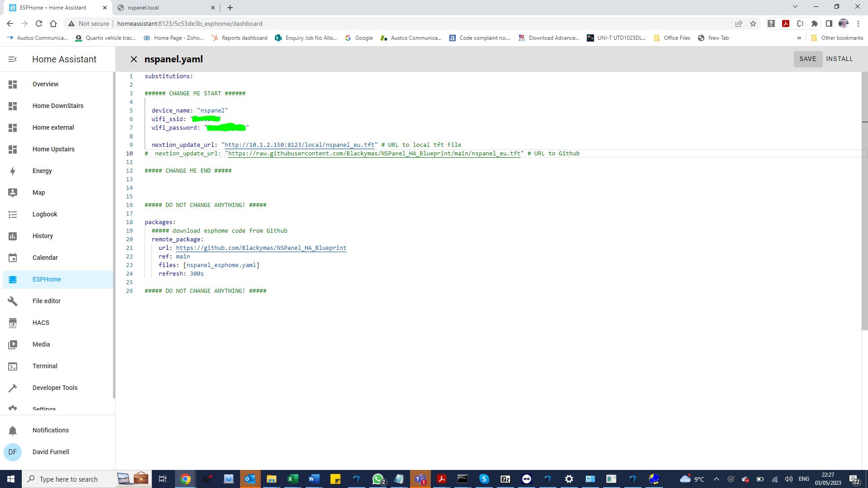The width and height of the screenshot is (868, 488).
Task: Open Developer Tools hammer icon
Action: (13, 388)
